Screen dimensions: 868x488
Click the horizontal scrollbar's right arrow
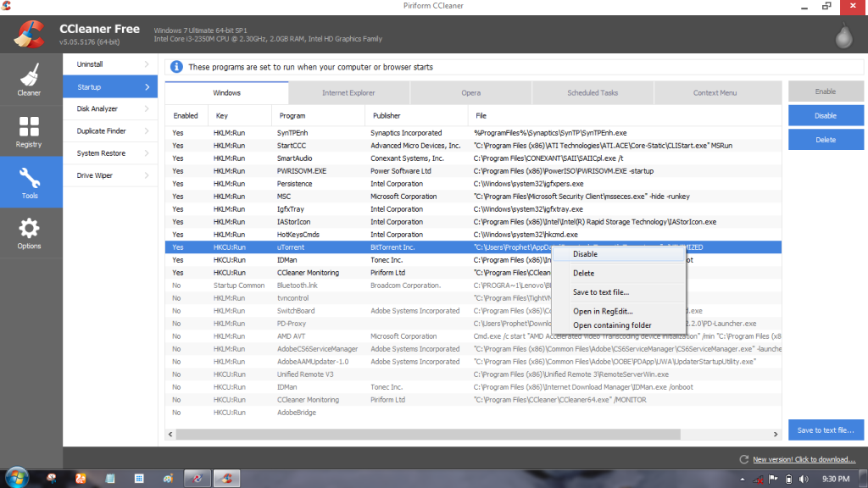point(776,433)
